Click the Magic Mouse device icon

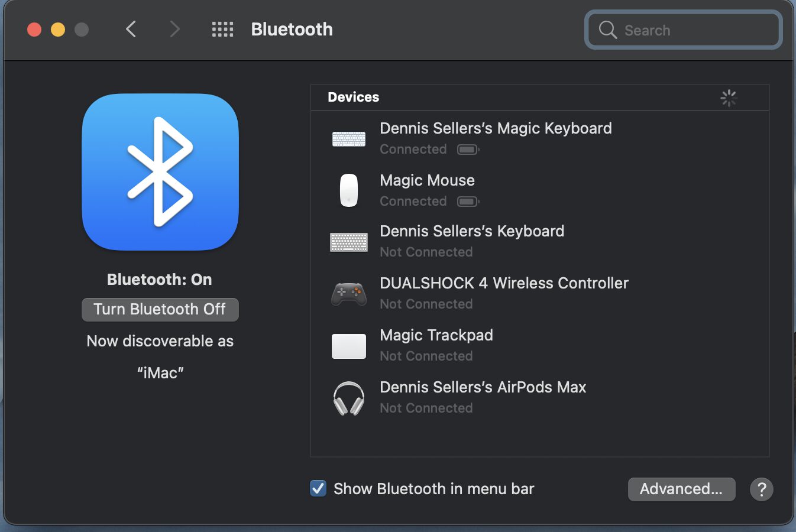tap(348, 190)
